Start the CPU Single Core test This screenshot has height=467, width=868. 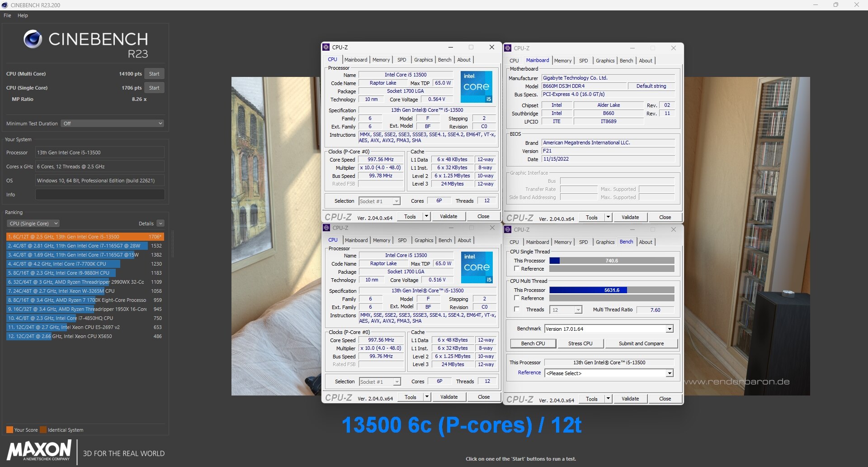(154, 88)
